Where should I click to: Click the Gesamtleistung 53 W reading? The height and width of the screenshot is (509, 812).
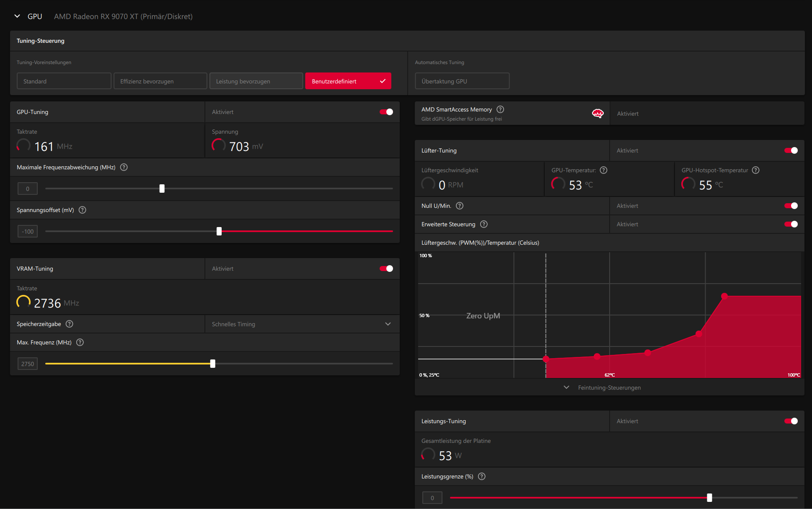tap(450, 455)
